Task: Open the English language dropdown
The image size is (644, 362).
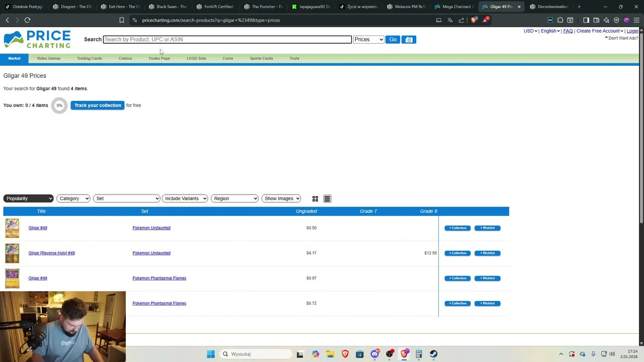Action: (x=550, y=31)
